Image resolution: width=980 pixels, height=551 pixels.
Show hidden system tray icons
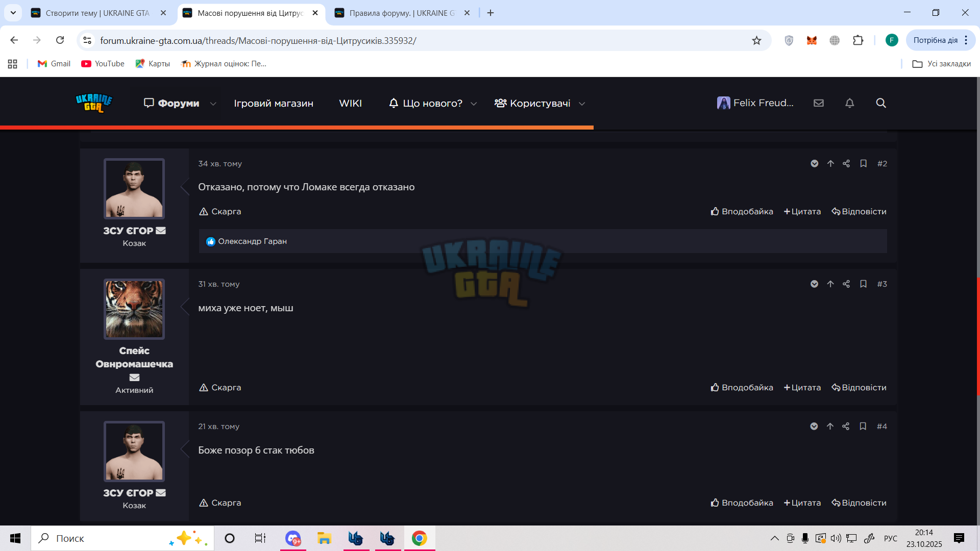(774, 538)
